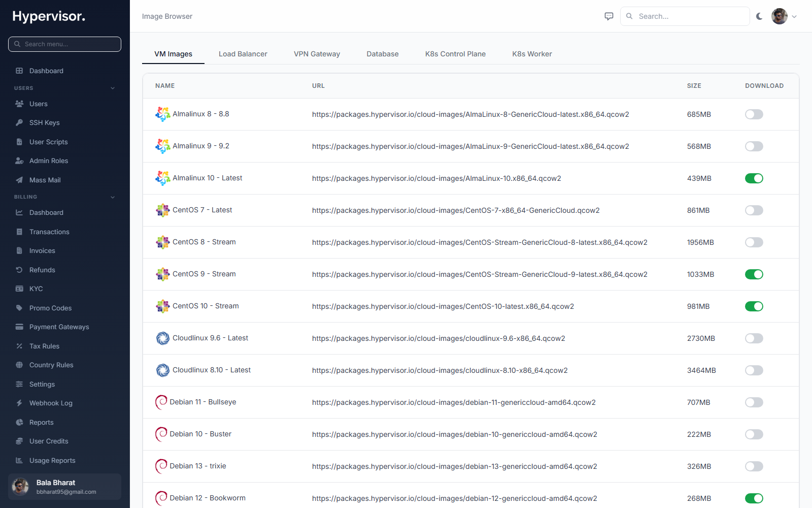Click the 2730MB size value

[x=701, y=338]
